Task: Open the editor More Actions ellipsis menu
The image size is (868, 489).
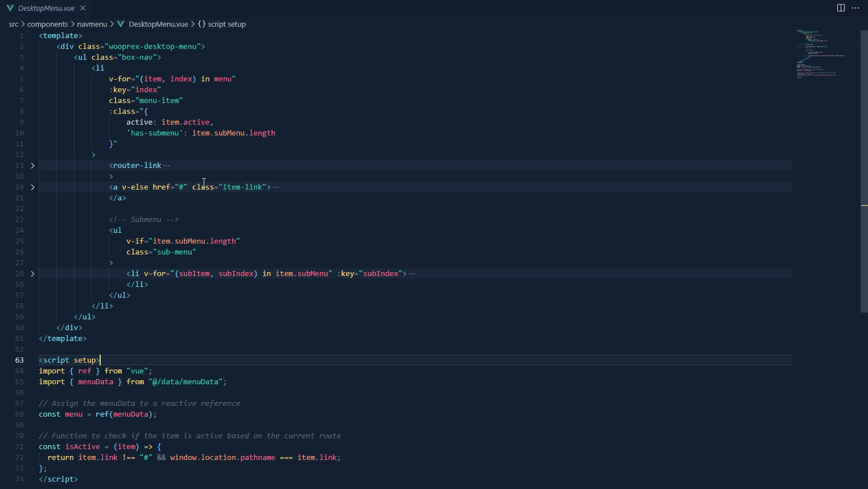Action: click(855, 8)
